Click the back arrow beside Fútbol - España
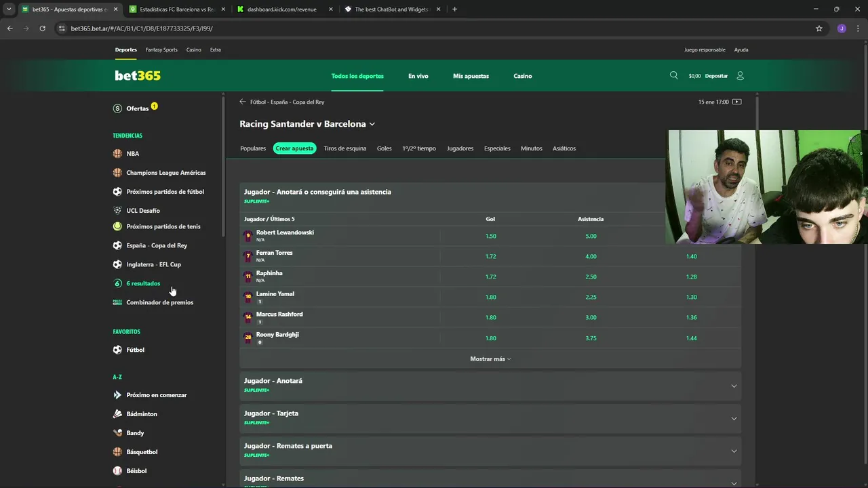This screenshot has width=868, height=488. (243, 102)
